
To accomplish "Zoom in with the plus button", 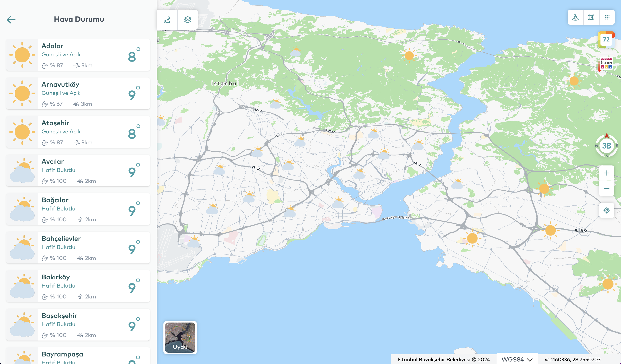I will click(x=607, y=173).
